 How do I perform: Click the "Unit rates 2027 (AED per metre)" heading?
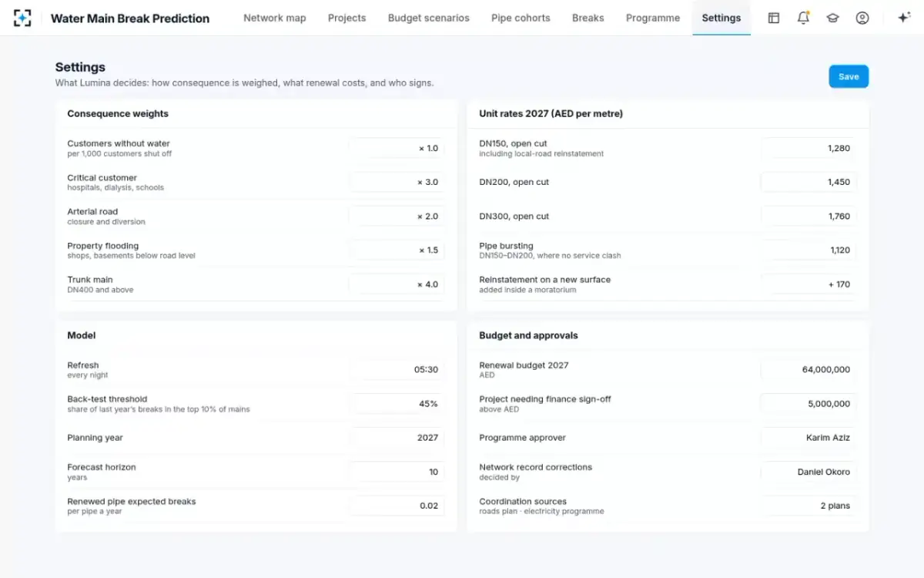click(x=551, y=114)
